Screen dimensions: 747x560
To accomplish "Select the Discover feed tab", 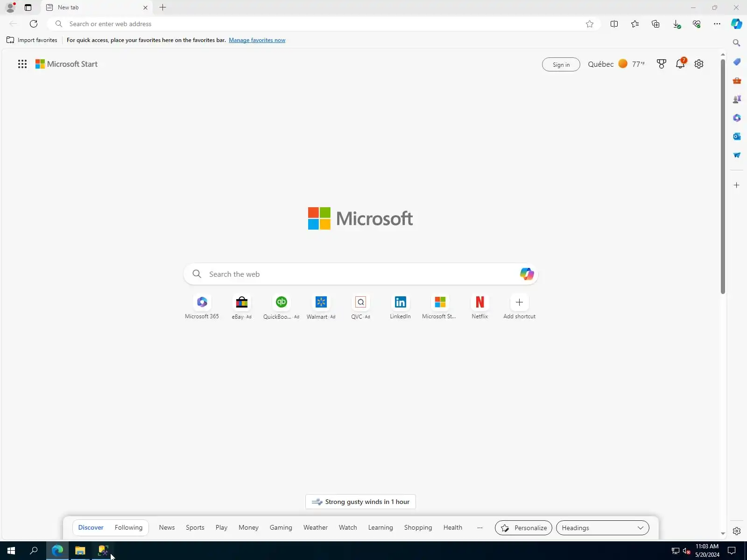I will pyautogui.click(x=91, y=528).
